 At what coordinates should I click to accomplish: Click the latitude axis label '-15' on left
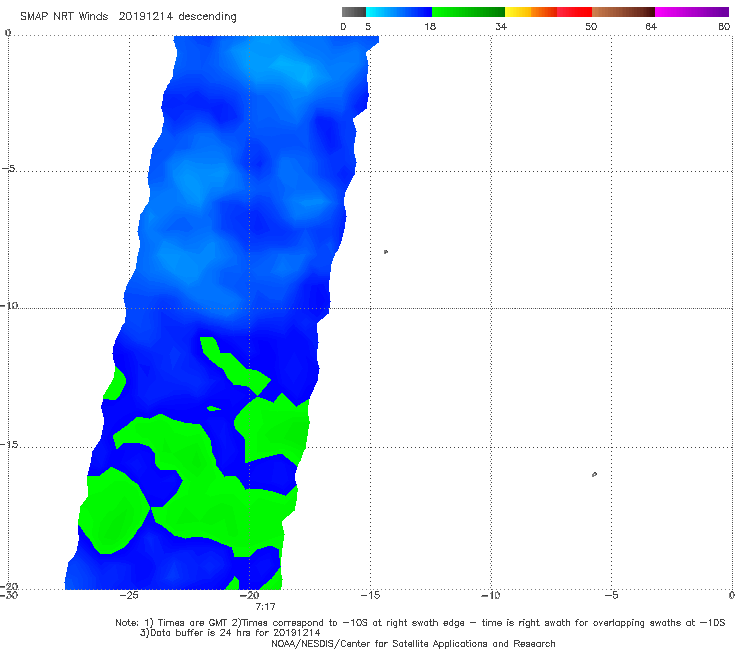[9, 445]
